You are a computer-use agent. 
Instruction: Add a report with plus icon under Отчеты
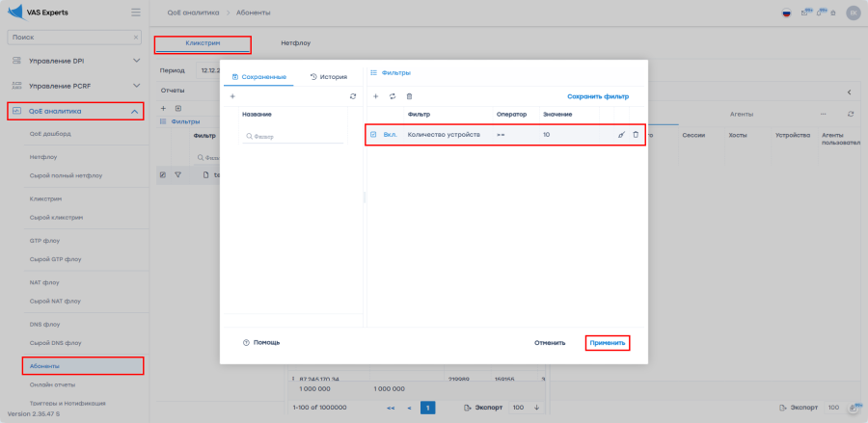tap(163, 108)
